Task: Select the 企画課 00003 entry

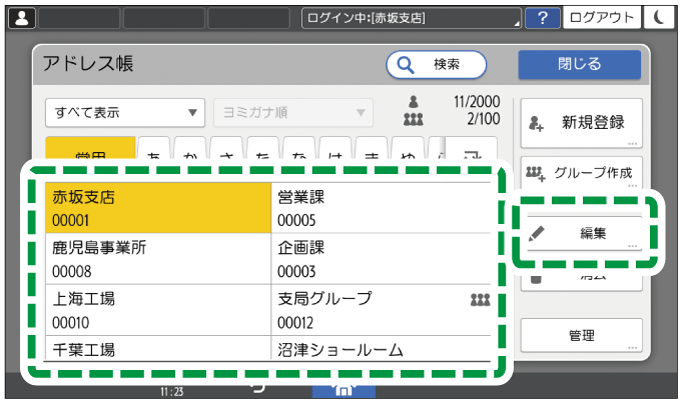Action: click(383, 259)
